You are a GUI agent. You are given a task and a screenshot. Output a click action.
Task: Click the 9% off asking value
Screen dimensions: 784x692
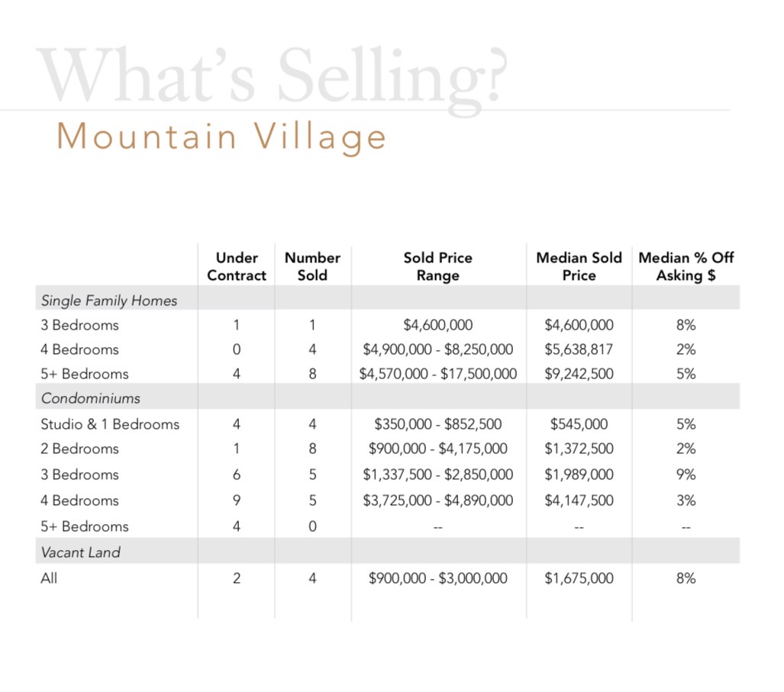686,474
